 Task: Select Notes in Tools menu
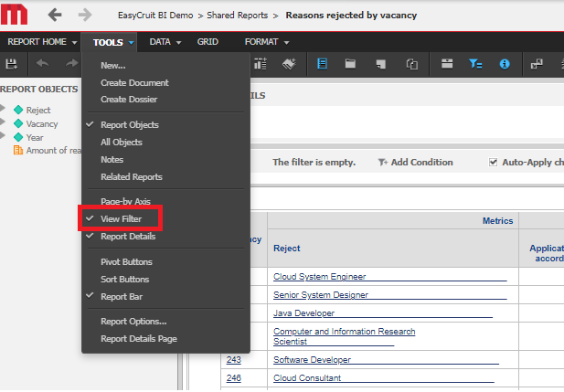pos(112,159)
